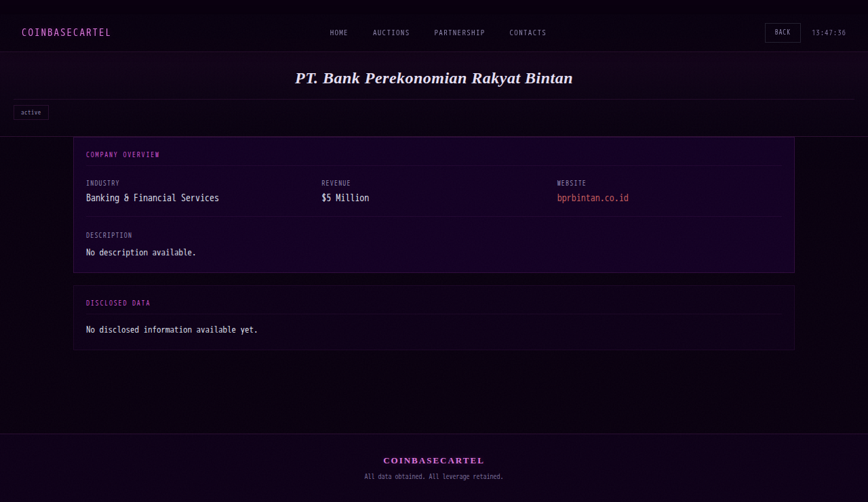The width and height of the screenshot is (868, 502).
Task: Open the bprbintan.co.id website link
Action: pos(593,198)
